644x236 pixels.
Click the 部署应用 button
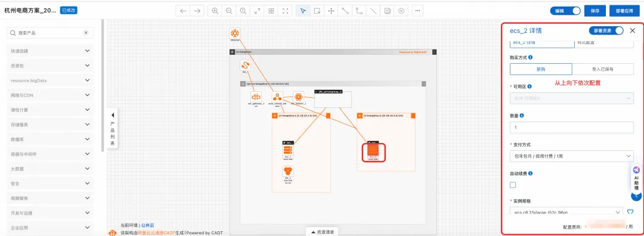624,11
